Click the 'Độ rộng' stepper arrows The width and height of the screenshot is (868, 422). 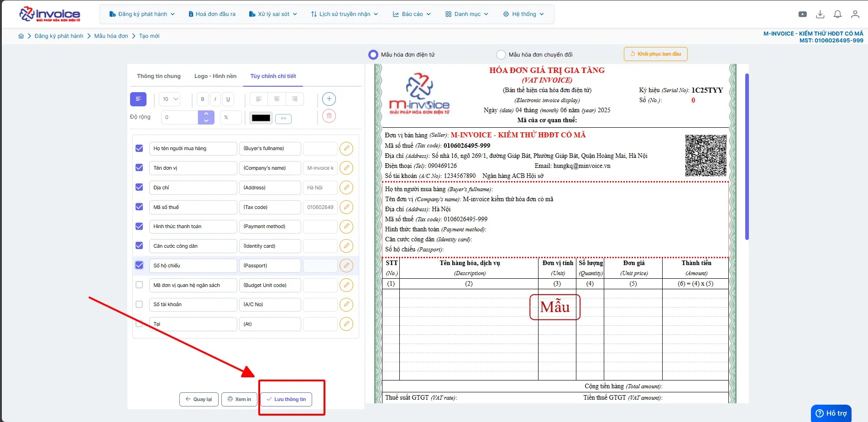click(206, 118)
